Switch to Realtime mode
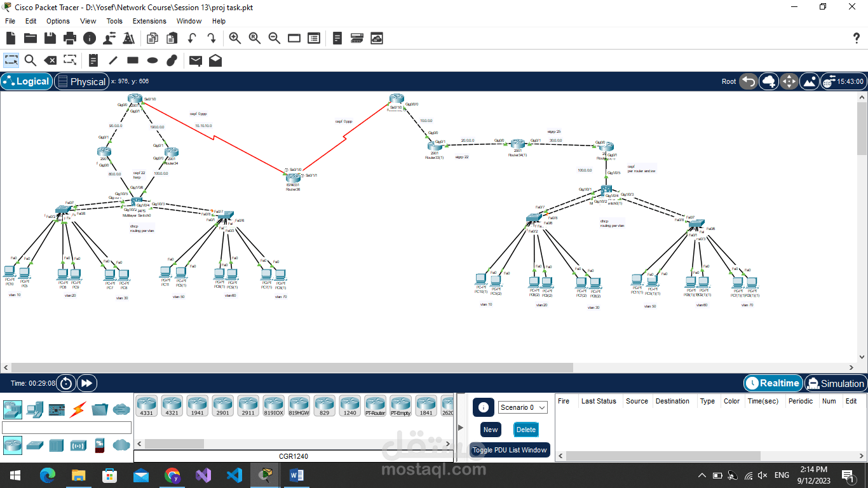 tap(772, 383)
